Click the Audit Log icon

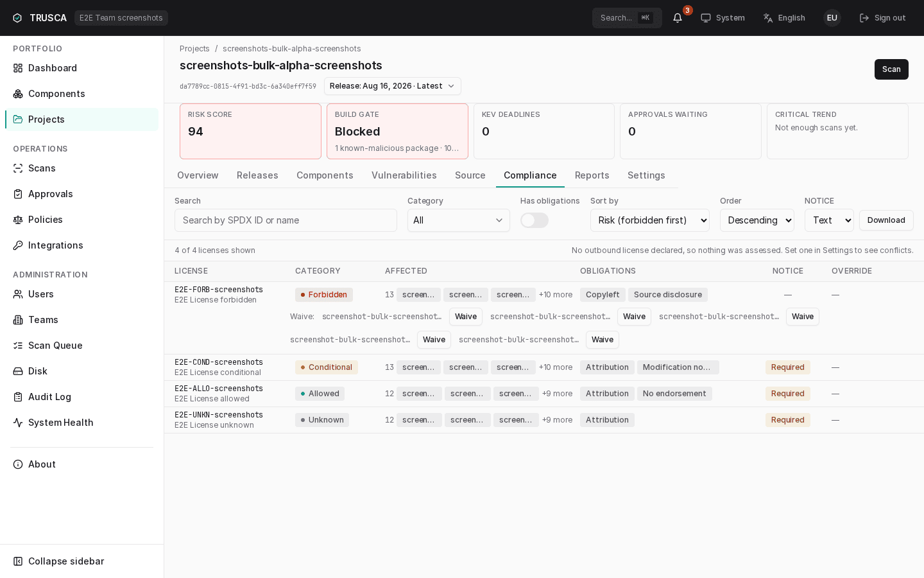[18, 397]
